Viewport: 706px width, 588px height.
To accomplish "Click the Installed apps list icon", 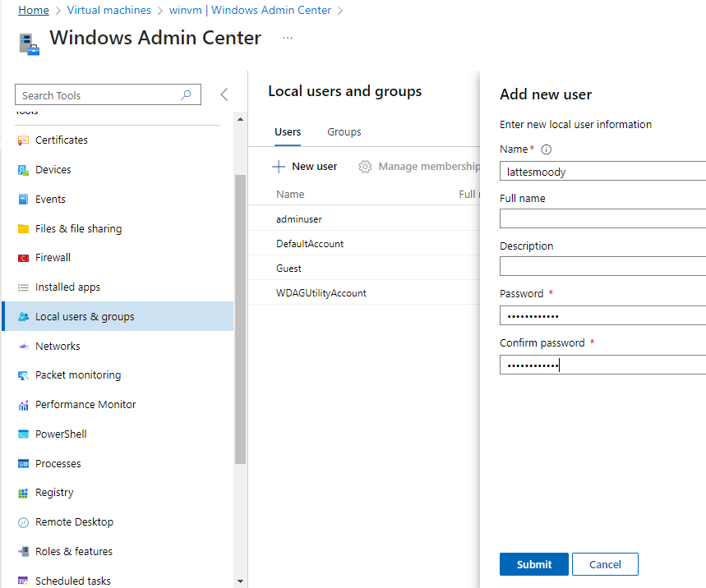I will point(23,287).
